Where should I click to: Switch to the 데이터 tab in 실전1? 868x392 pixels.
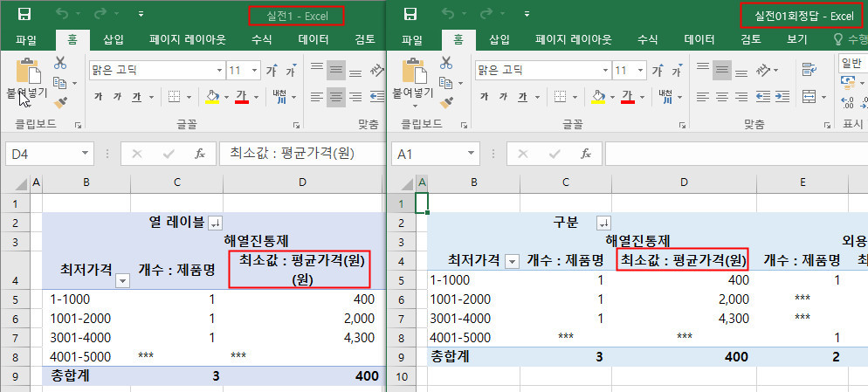coord(313,39)
